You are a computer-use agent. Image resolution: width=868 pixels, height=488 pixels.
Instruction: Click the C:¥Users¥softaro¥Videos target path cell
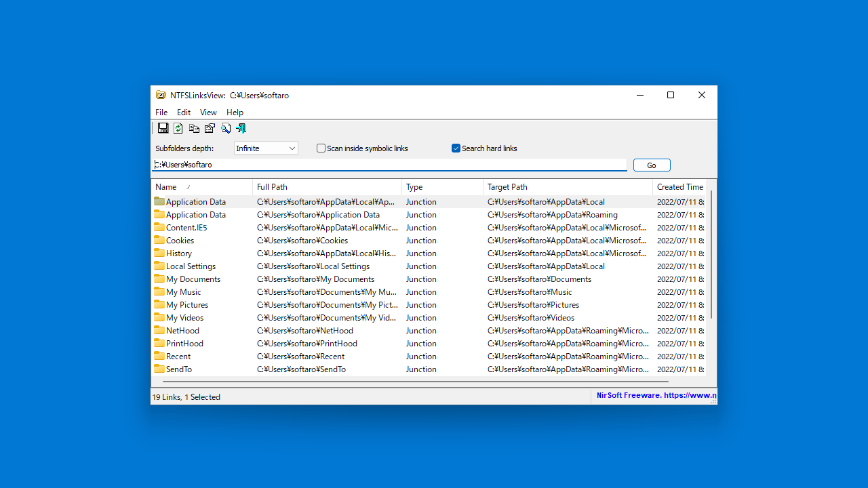(531, 318)
